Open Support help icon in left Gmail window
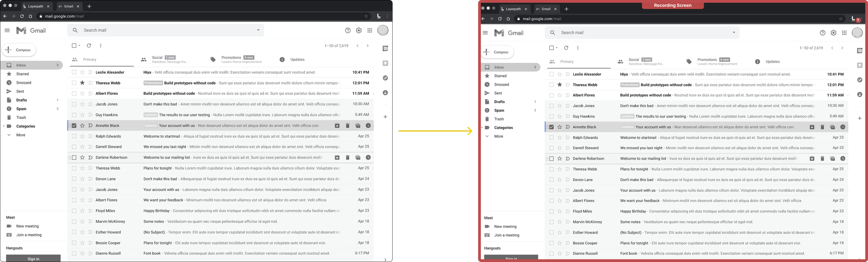 coord(348,31)
